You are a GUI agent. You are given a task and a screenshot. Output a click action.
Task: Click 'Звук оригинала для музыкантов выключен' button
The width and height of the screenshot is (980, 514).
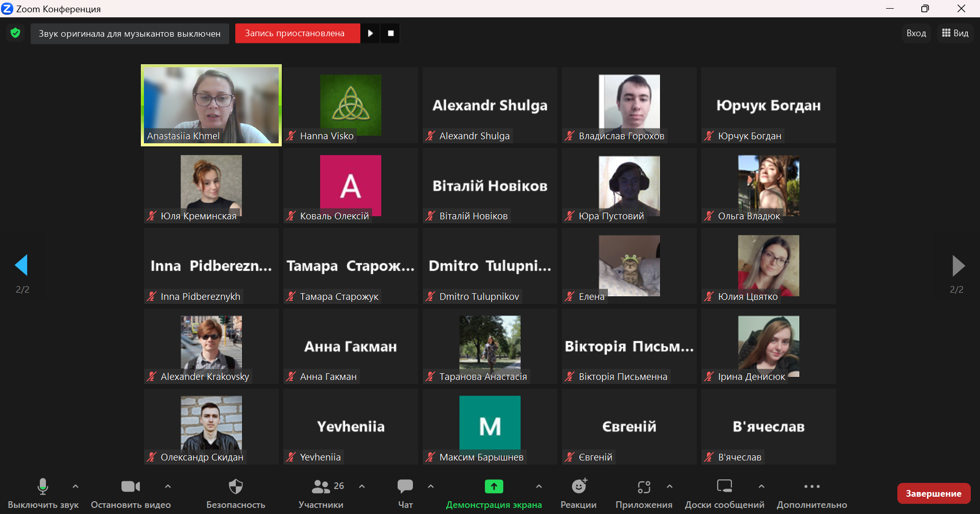click(x=130, y=34)
